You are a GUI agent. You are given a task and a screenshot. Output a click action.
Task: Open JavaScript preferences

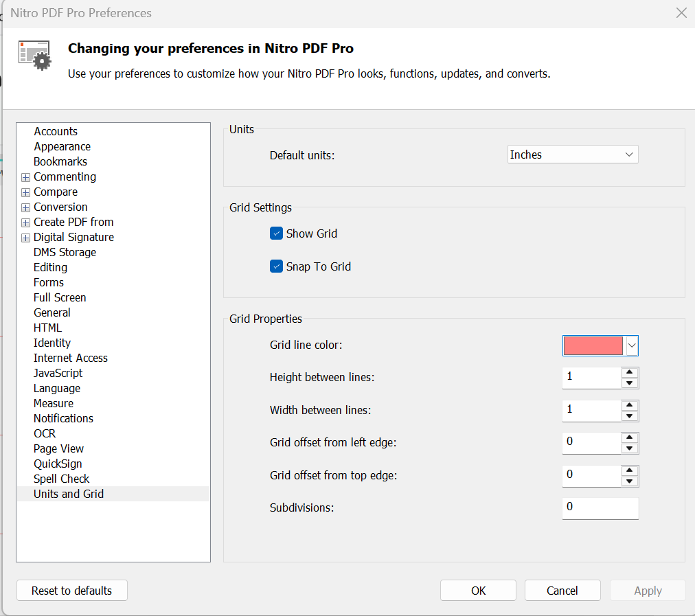coord(58,373)
